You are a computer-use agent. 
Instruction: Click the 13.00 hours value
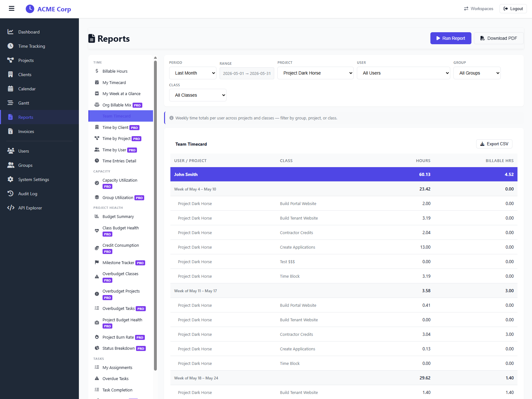(425, 247)
